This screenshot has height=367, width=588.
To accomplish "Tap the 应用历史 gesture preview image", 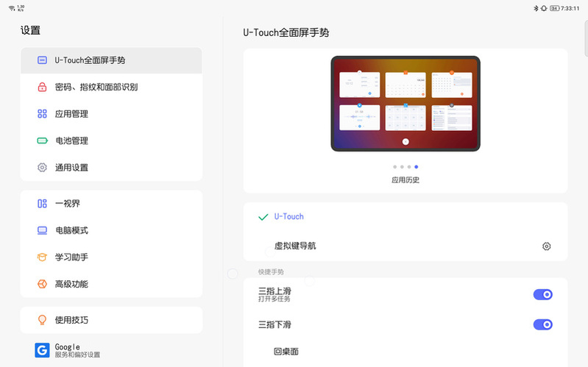I will click(x=405, y=104).
